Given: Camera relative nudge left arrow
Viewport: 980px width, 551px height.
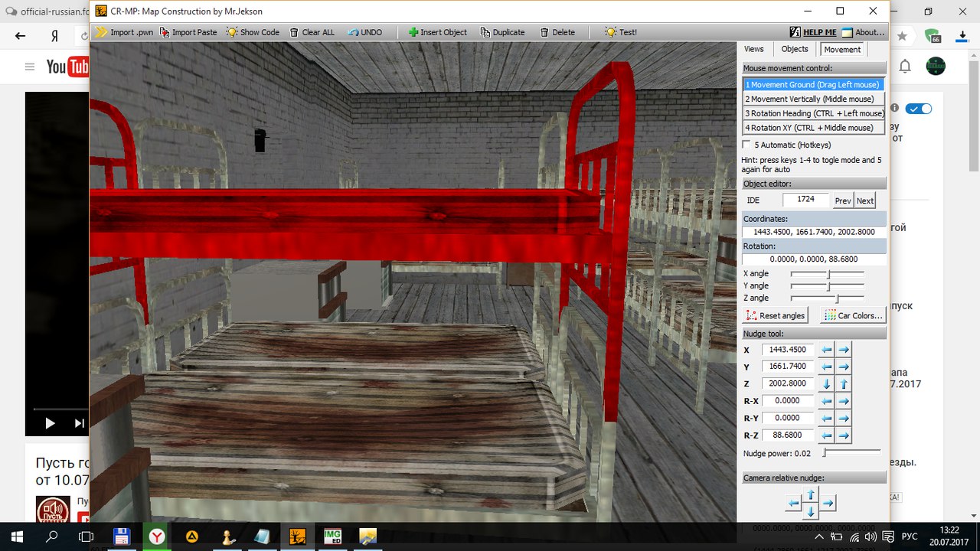Looking at the screenshot, I should (x=794, y=504).
